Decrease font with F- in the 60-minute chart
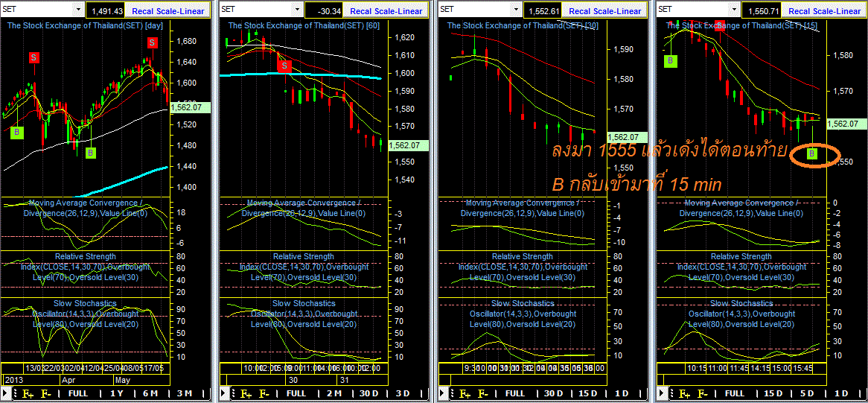 pos(264,394)
